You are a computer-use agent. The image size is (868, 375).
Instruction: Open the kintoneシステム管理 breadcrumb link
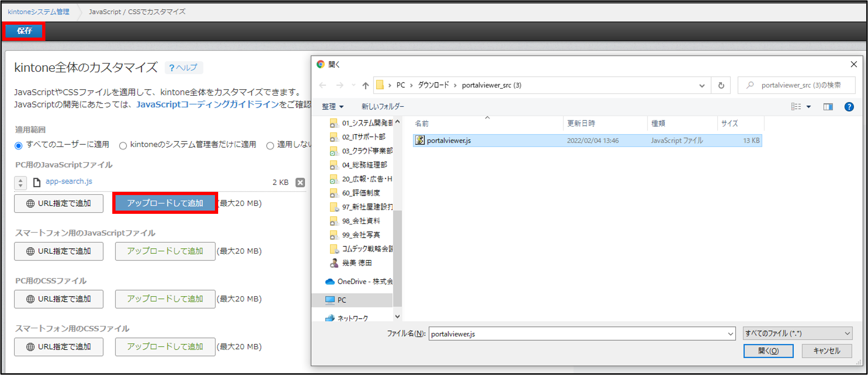[x=38, y=11]
